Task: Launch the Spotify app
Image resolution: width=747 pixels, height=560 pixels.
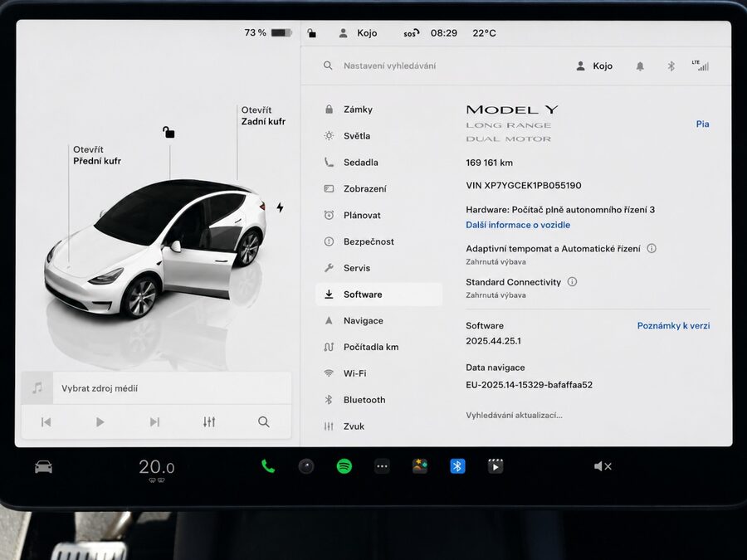Action: (x=344, y=466)
